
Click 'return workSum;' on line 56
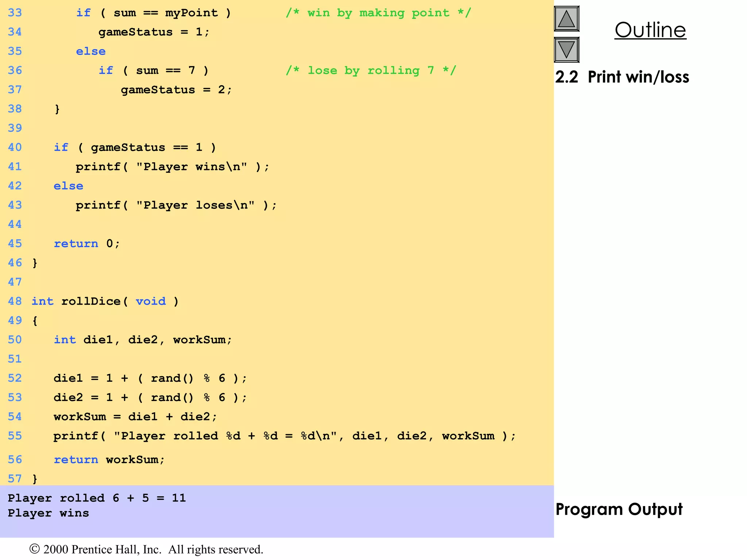click(109, 460)
